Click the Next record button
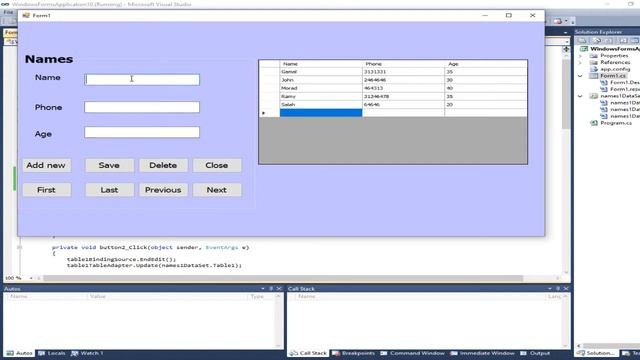Viewport: 640px width, 360px height. [x=217, y=190]
